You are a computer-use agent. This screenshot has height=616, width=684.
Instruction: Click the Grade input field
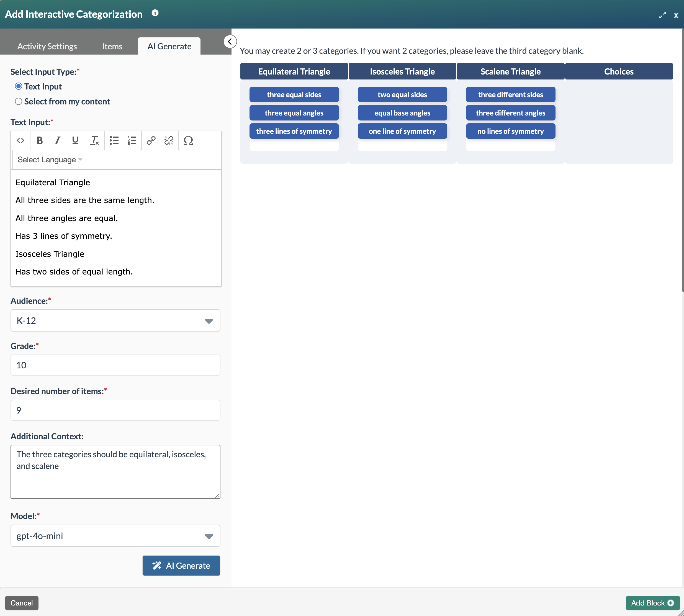115,365
